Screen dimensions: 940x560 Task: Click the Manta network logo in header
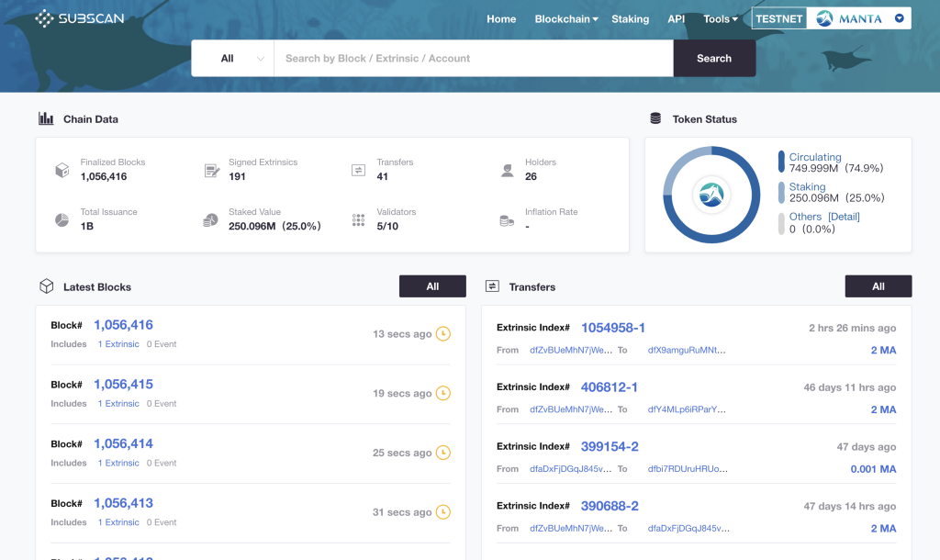pyautogui.click(x=825, y=18)
